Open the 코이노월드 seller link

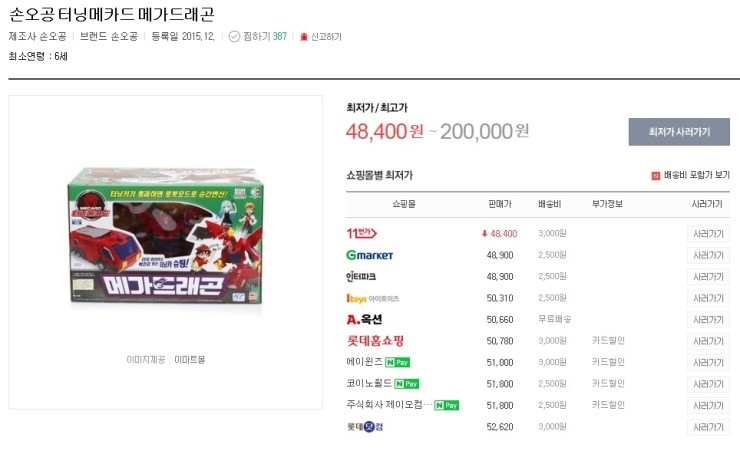coord(369,383)
